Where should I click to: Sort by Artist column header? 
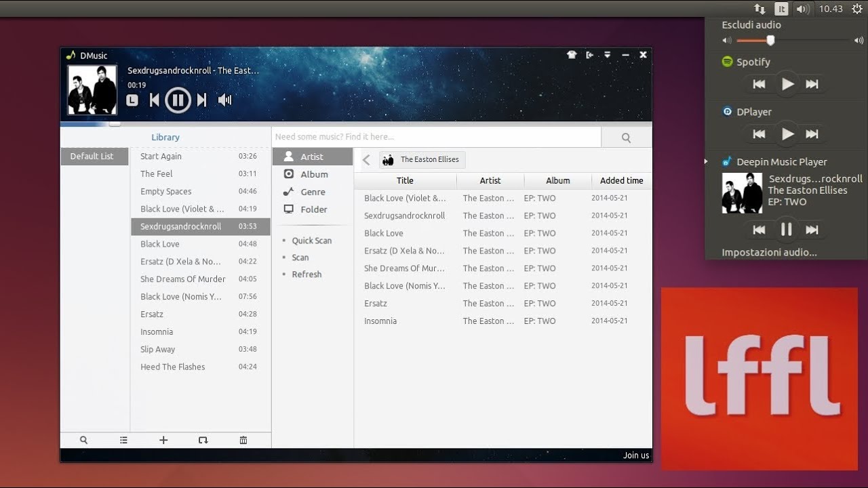[x=490, y=180]
